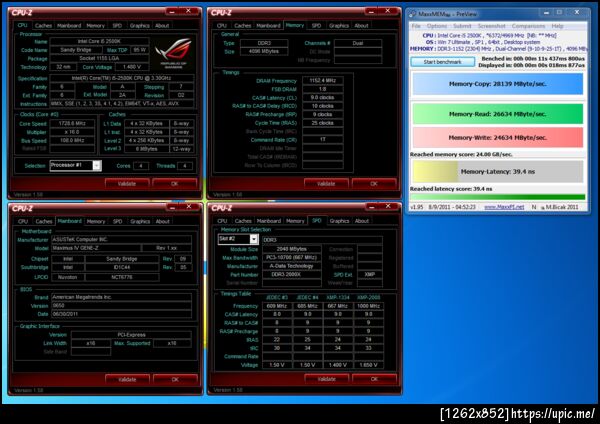The image size is (600, 424).
Task: Click the Memory-Latency 39.4 ns bar
Action: point(497,171)
